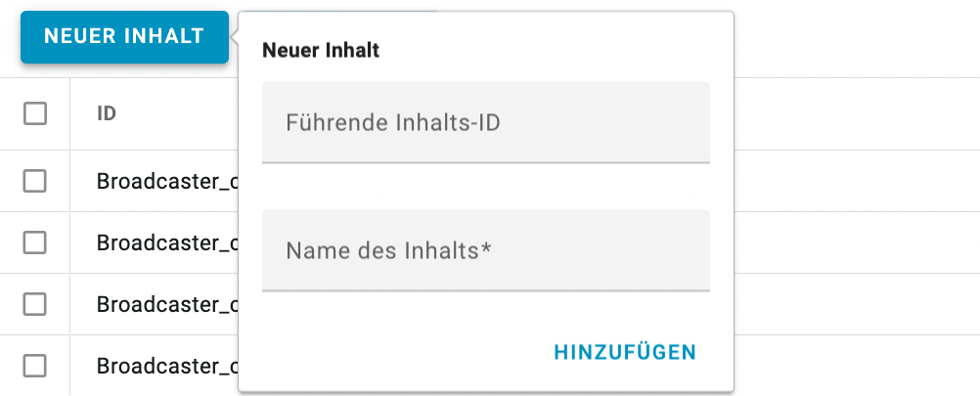Click the Führende Inhalts-ID placeholder label
Image resolution: width=980 pixels, height=396 pixels.
tap(394, 123)
